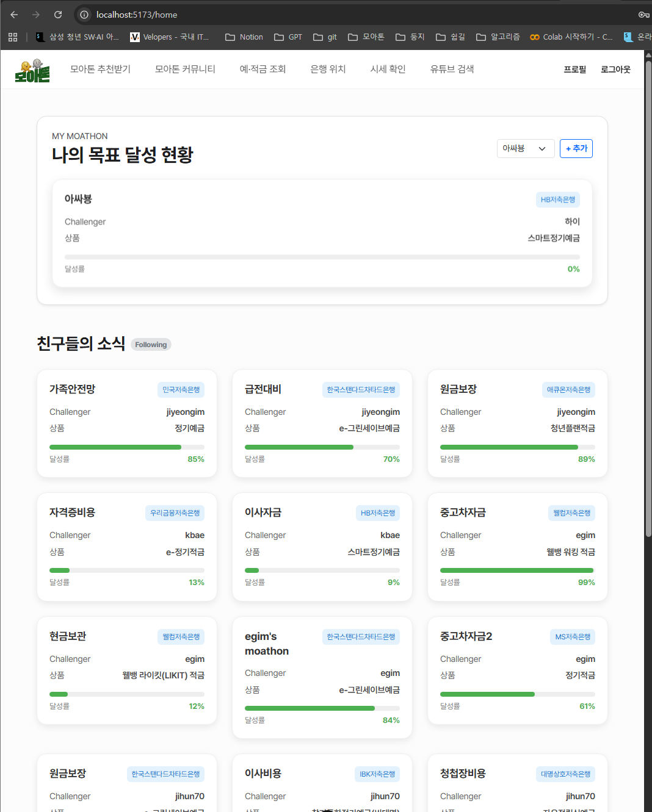Viewport: 652px width, 812px height.
Task: Open Velopers bookmark
Action: pos(170,37)
